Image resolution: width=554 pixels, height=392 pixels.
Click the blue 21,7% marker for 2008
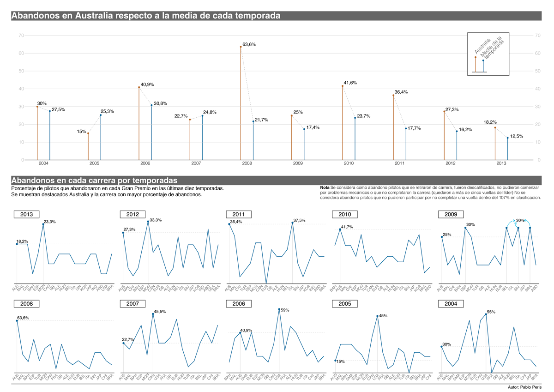pyautogui.click(x=253, y=121)
